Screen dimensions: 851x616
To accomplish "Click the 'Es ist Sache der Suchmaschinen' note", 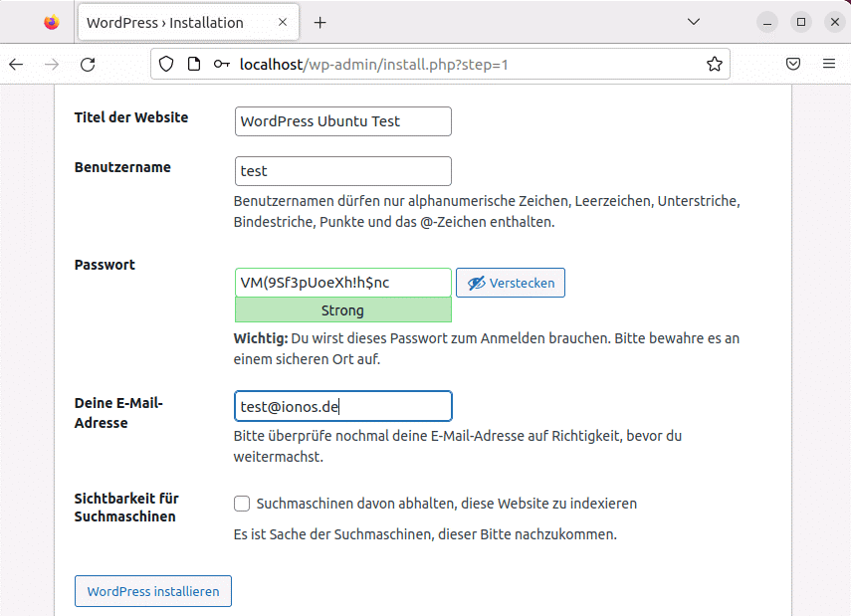I will tap(425, 534).
